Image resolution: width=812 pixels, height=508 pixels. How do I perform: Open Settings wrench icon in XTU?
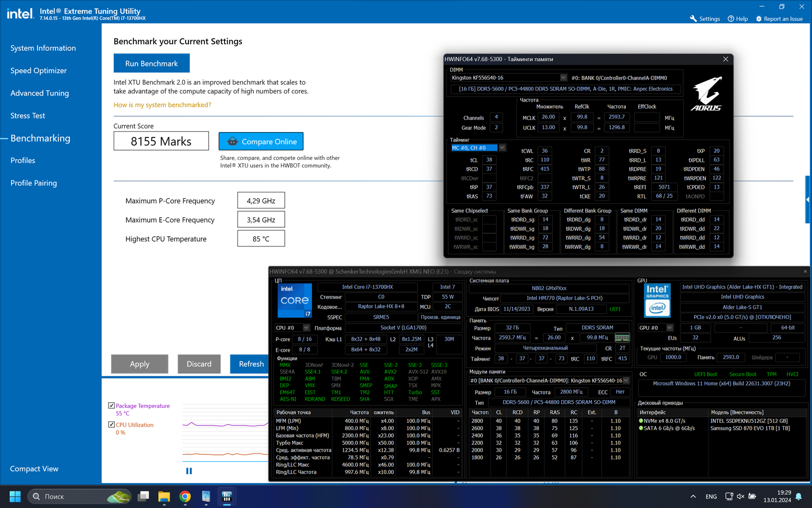click(x=693, y=19)
